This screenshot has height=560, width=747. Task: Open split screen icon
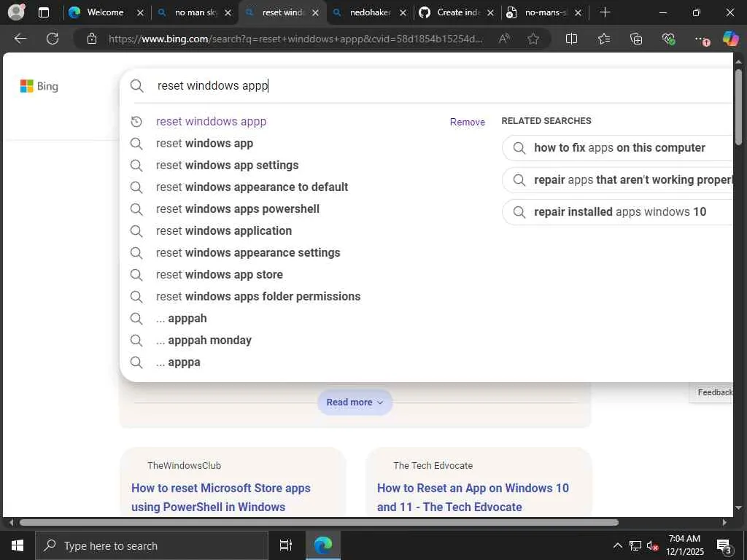pos(571,39)
